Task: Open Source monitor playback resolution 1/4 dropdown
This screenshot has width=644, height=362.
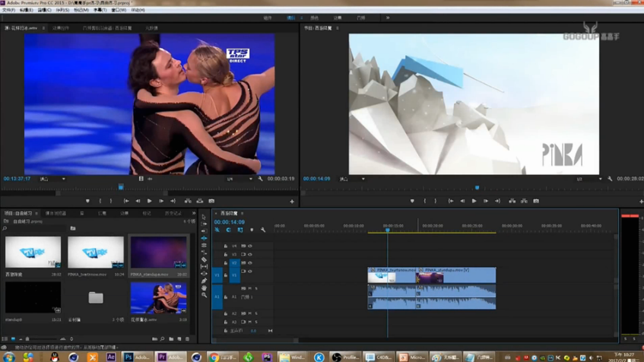Action: click(240, 179)
